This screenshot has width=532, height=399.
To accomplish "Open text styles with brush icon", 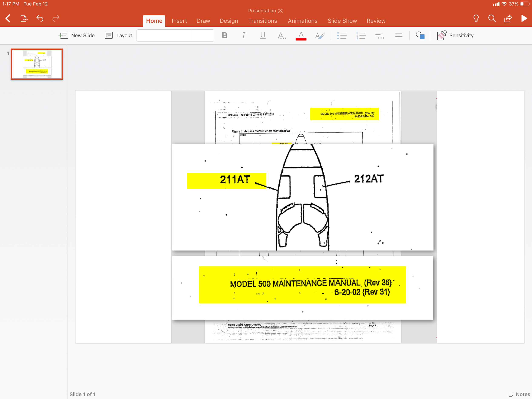I will (x=320, y=35).
